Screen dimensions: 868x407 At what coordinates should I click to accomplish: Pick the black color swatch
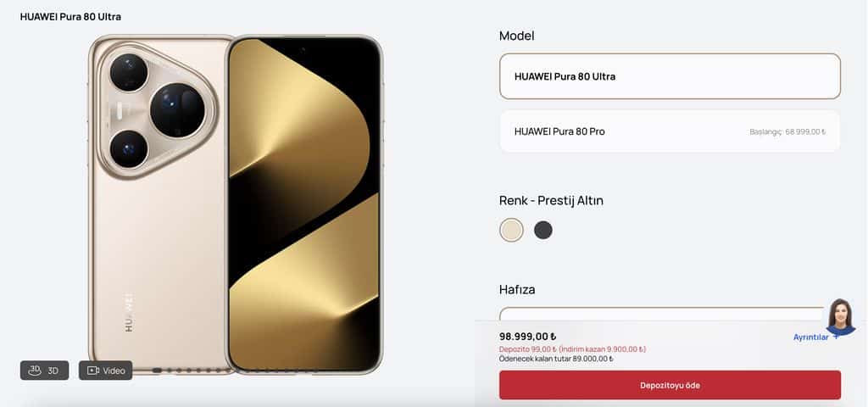(x=543, y=231)
